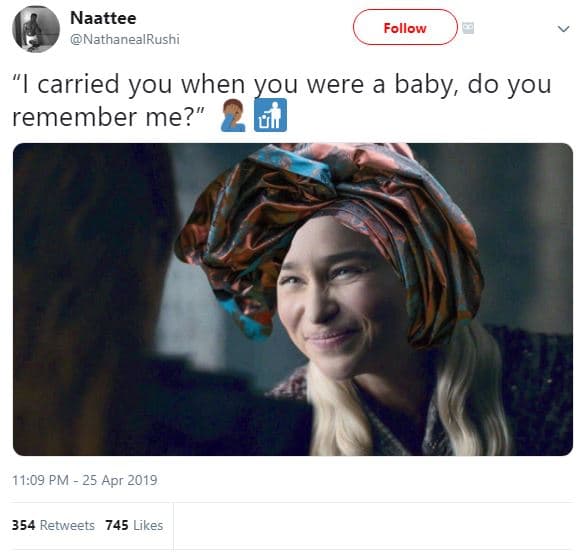Expand the tweet options chevron

pos(563,28)
